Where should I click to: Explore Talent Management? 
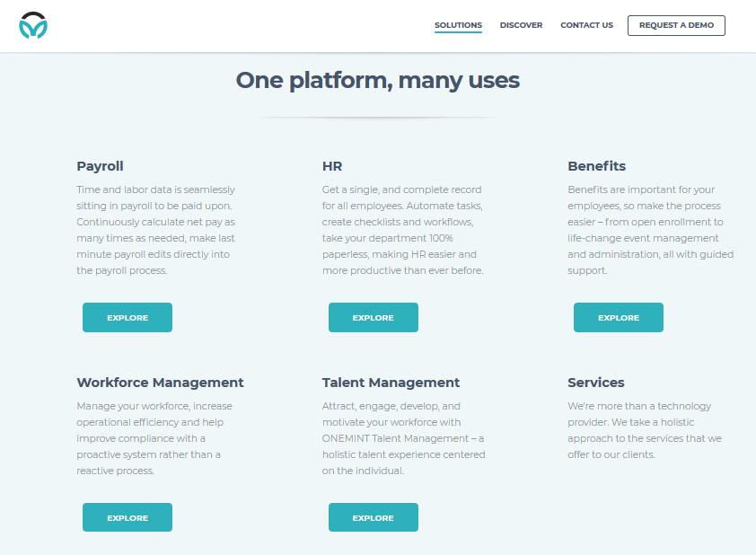[373, 517]
